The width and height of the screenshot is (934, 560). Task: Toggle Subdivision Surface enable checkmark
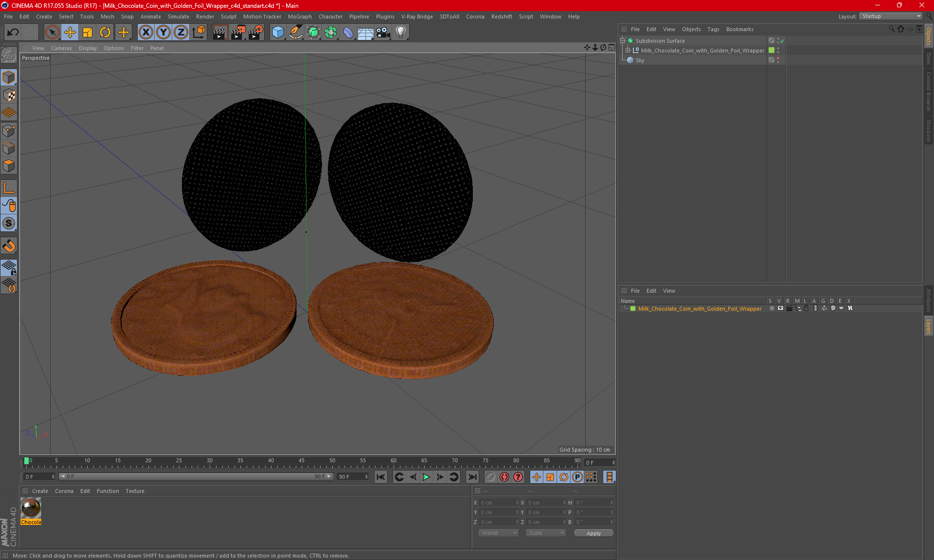click(783, 41)
